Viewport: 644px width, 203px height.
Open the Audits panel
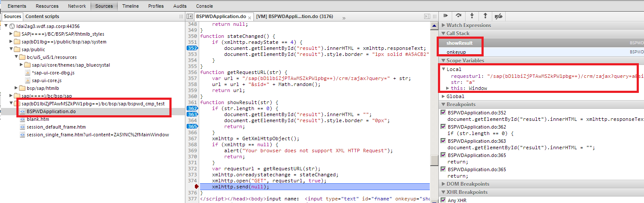click(180, 6)
